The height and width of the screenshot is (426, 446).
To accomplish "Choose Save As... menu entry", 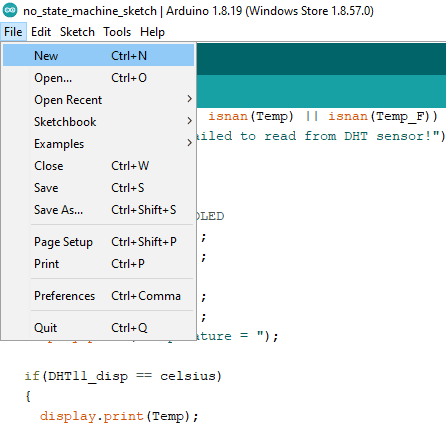I will coord(98,210).
